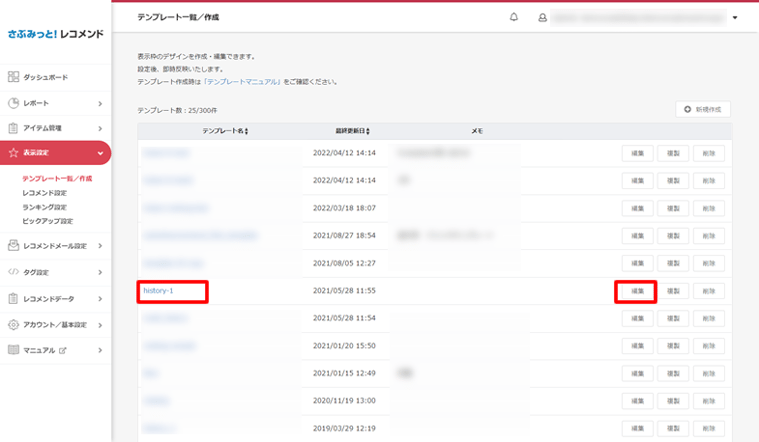Click the メモ column header
759x442 pixels.
point(477,131)
